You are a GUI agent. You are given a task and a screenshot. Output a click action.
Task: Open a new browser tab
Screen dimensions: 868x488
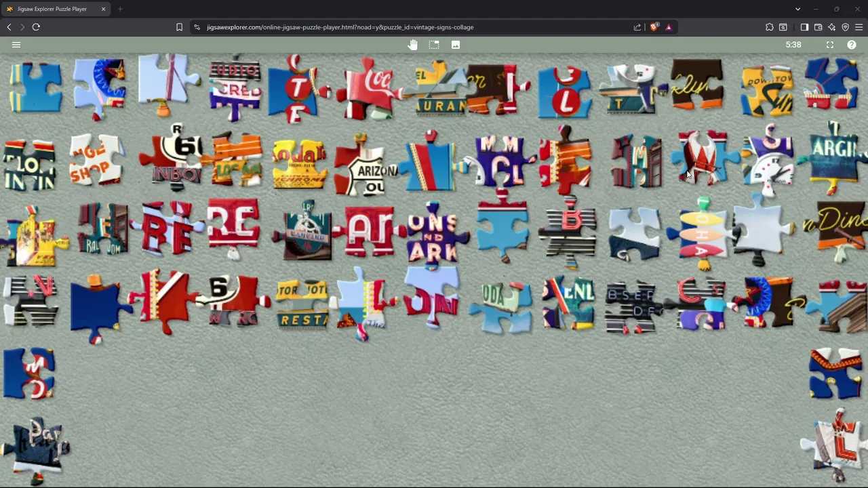(120, 9)
